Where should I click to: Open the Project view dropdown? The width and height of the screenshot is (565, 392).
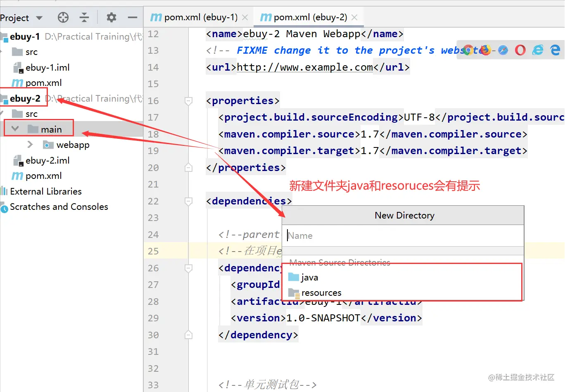click(x=39, y=18)
